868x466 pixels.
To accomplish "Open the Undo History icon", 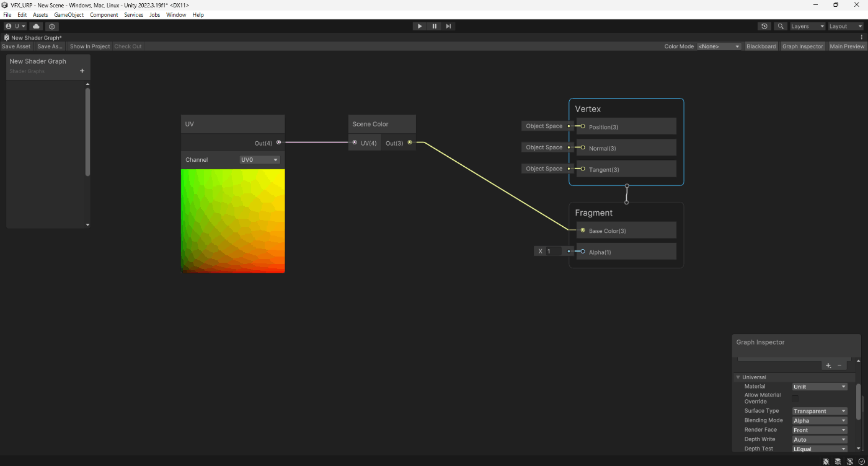I will 764,27.
